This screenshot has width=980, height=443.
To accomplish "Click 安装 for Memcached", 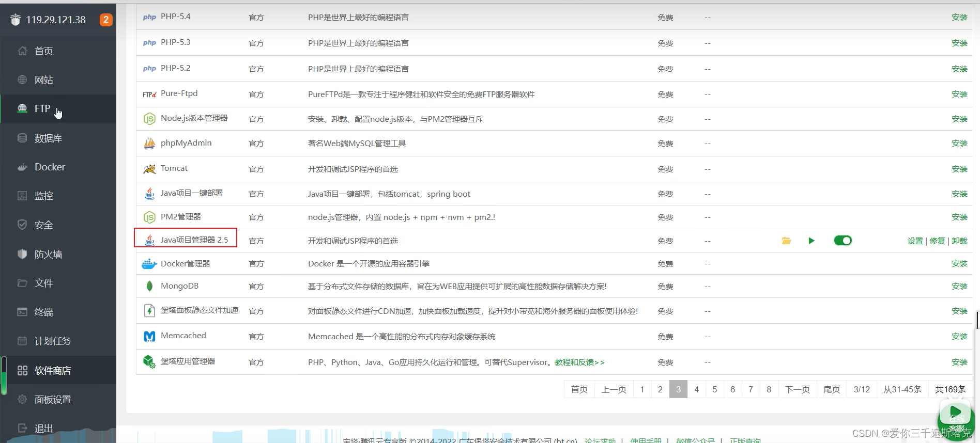I will tap(959, 336).
